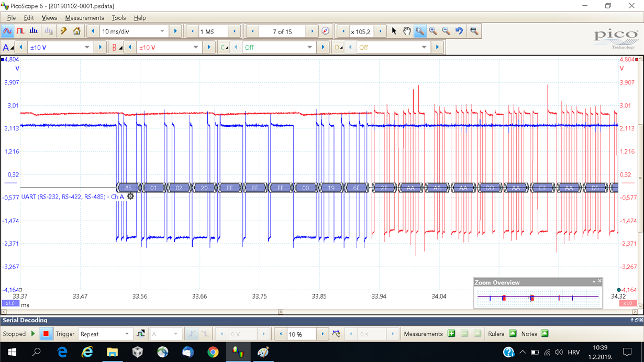Toggle the Rulers legend icon
The width and height of the screenshot is (644, 362).
513,334
